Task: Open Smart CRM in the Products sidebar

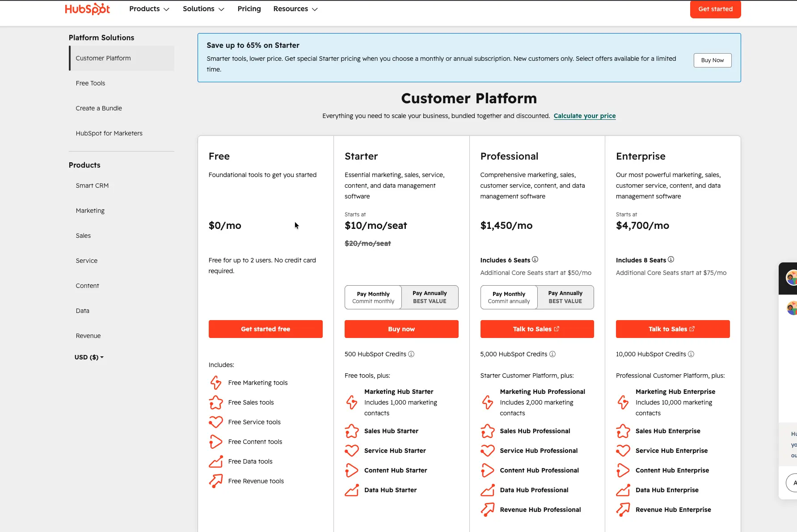Action: [x=92, y=186]
